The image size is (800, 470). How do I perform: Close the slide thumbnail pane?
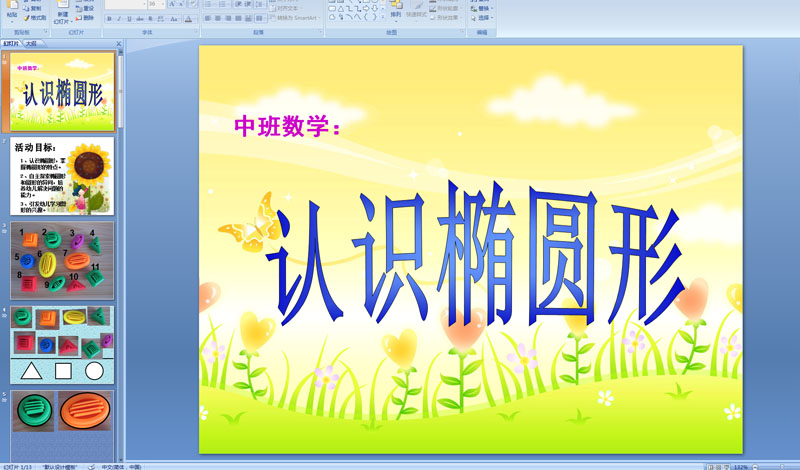click(x=119, y=44)
